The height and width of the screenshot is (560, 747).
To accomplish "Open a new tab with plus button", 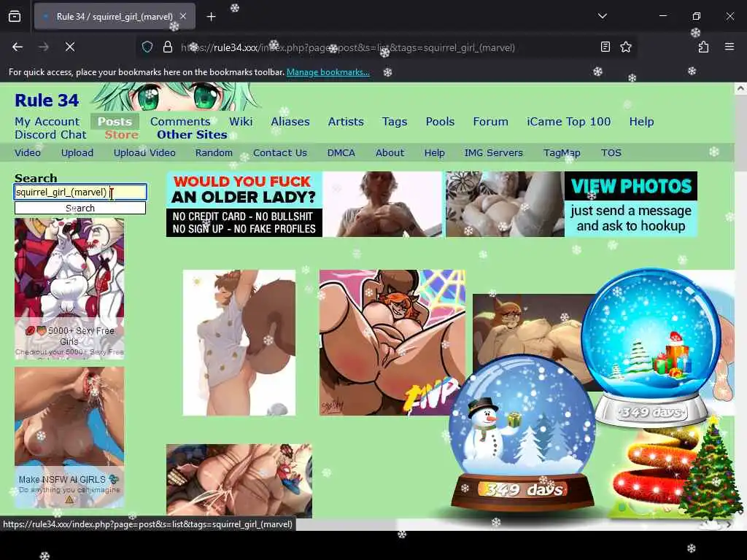I will 211,17.
